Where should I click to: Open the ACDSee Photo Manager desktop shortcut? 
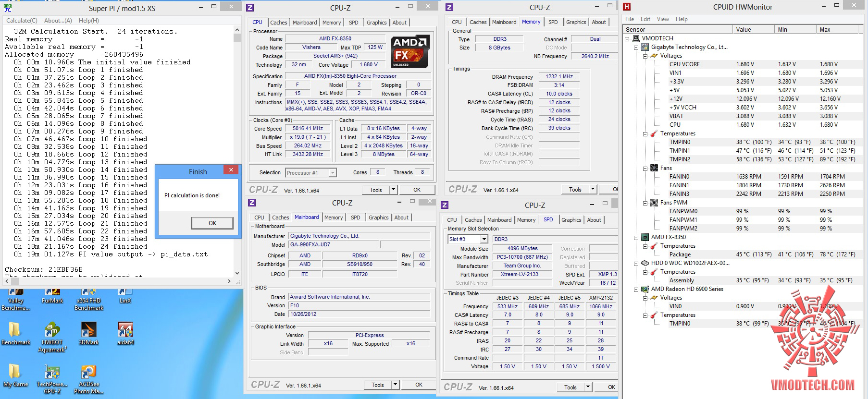[x=89, y=379]
